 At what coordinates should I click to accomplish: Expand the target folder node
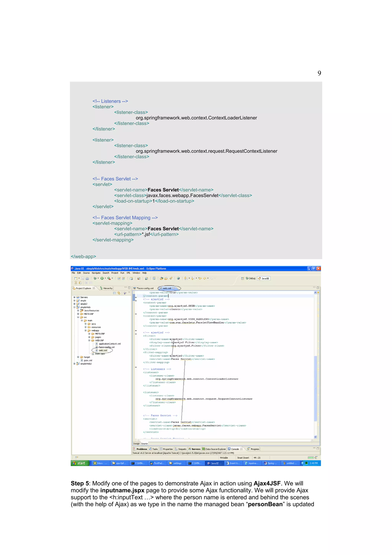[x=78, y=357]
